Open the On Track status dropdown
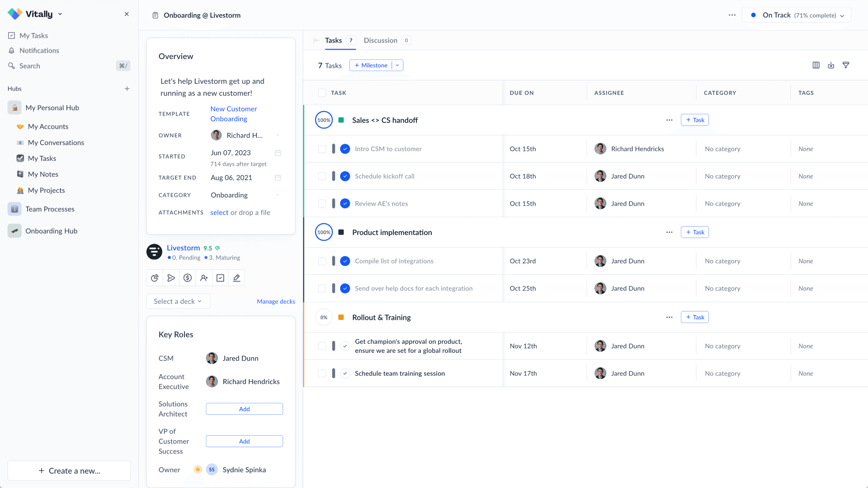Image resolution: width=868 pixels, height=488 pixels. (x=797, y=15)
